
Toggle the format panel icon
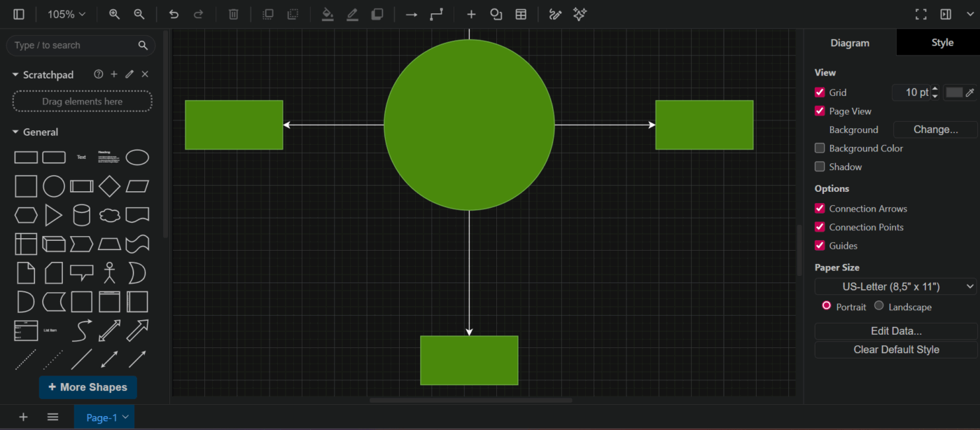[x=946, y=14]
